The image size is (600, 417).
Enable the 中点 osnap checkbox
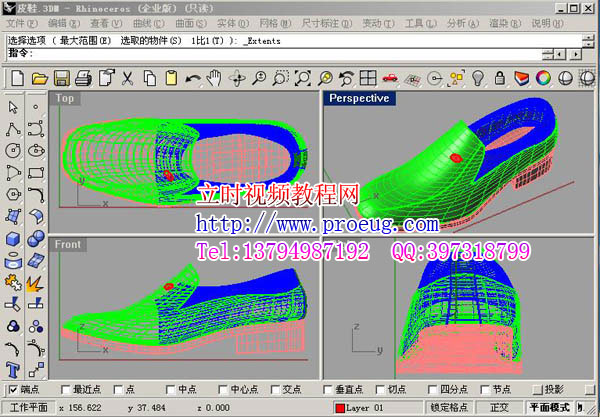170,390
